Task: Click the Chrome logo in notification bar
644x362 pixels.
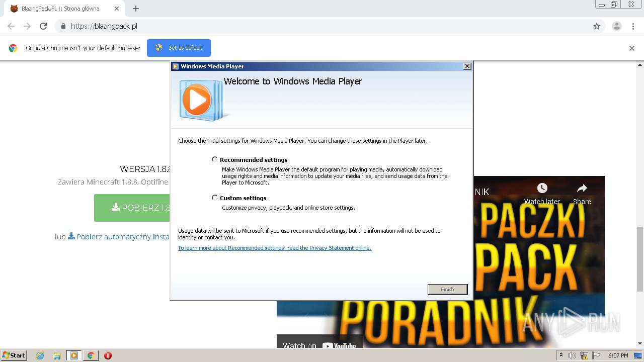Action: point(13,48)
